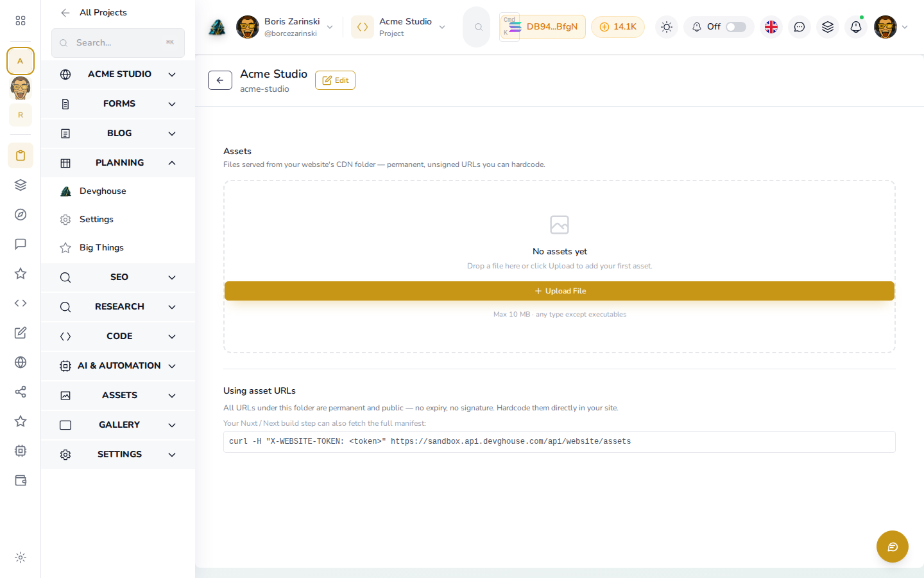Click the curl command code box

(x=560, y=442)
